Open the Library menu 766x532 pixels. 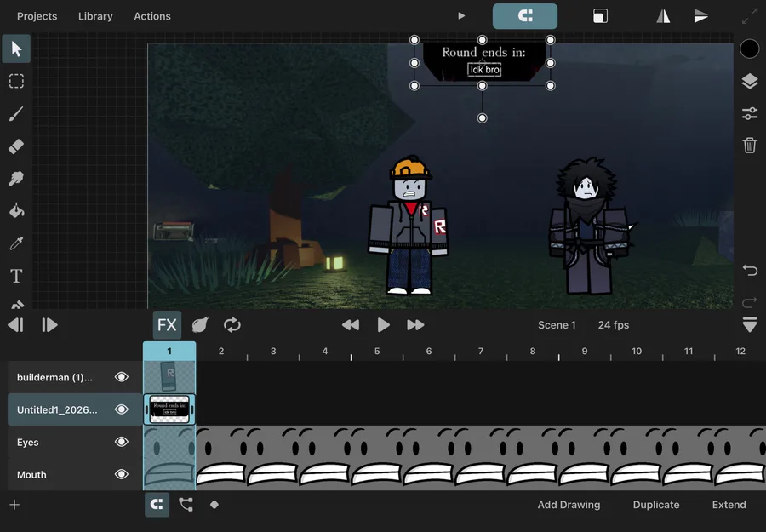[95, 16]
